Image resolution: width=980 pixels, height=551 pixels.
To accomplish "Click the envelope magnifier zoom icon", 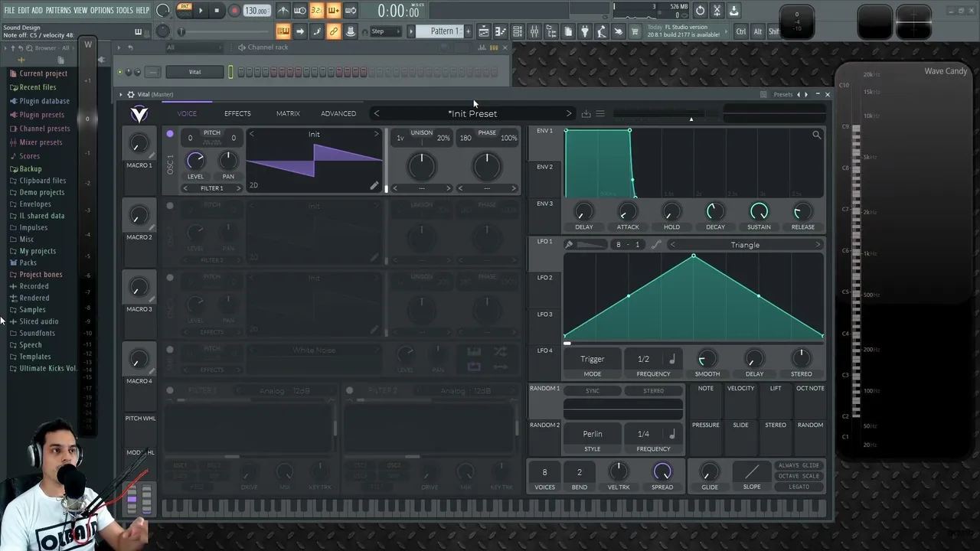I will coord(816,135).
